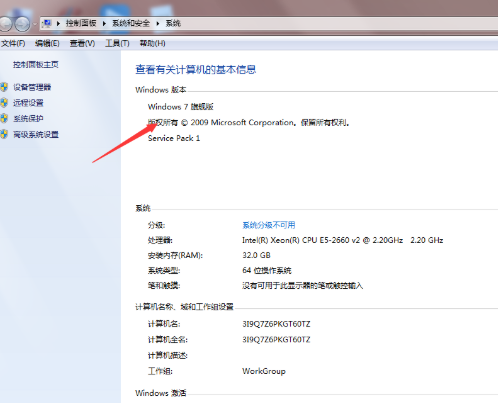498x403 pixels.
Task: Click the 计算机全名: label
Action: click(168, 340)
